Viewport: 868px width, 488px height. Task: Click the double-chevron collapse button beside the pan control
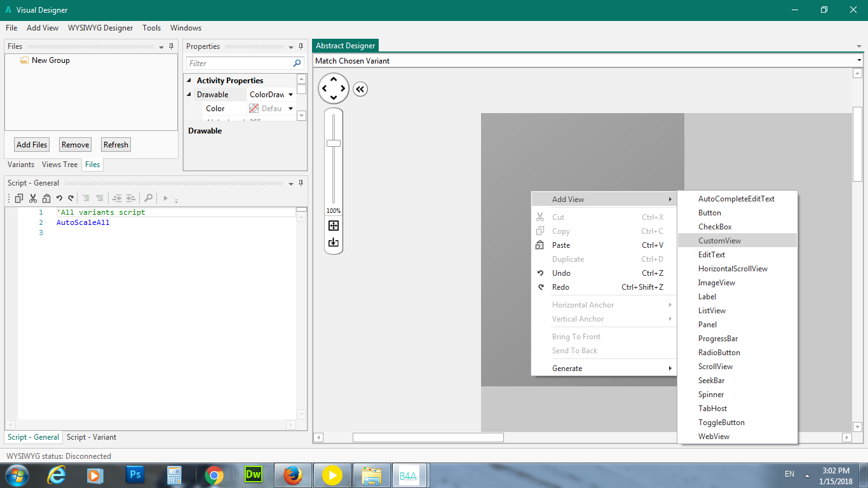(360, 90)
